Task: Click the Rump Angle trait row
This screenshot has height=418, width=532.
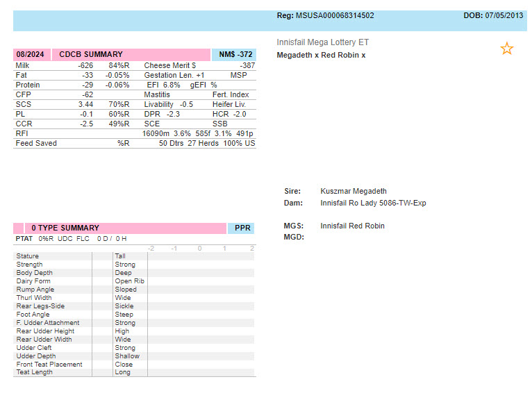Action: pos(133,290)
